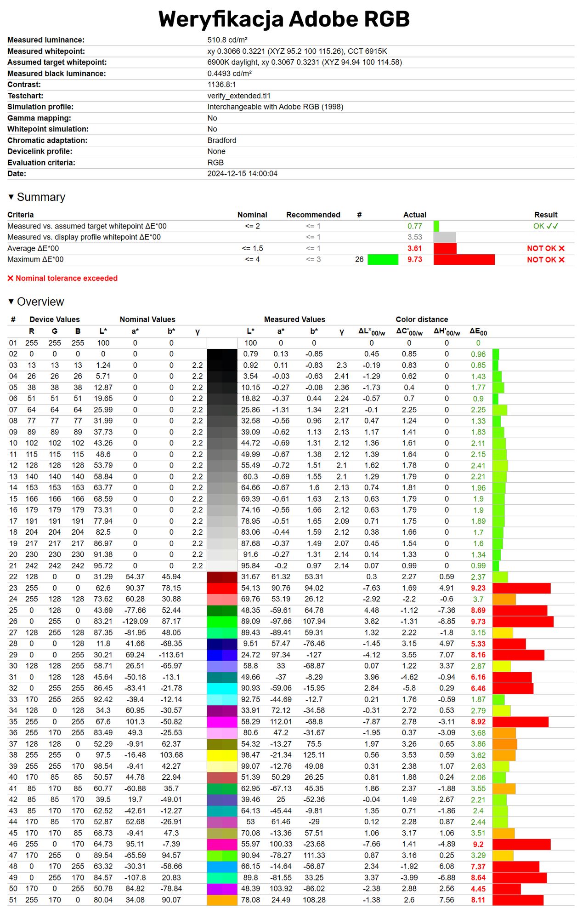
Task: Click the cyan swatch in row 32
Action: [222, 688]
